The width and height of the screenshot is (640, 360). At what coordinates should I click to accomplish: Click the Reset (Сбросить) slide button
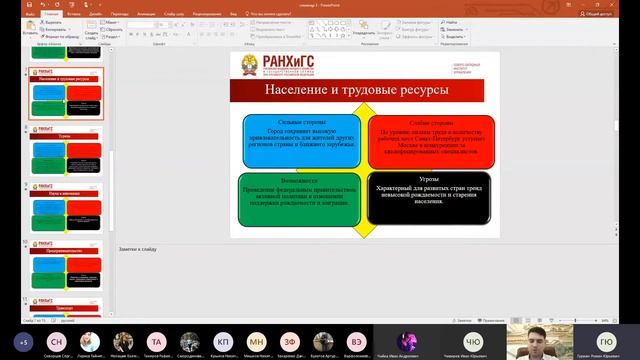111,29
